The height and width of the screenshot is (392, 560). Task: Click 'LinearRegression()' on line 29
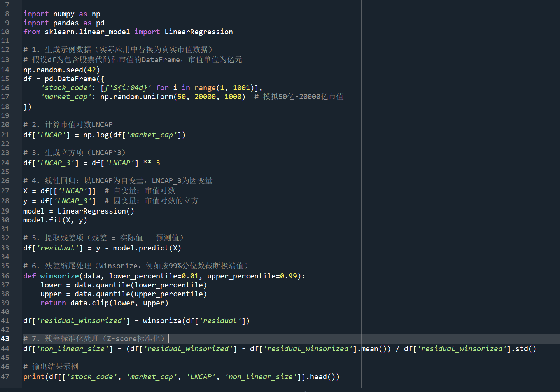(x=96, y=211)
